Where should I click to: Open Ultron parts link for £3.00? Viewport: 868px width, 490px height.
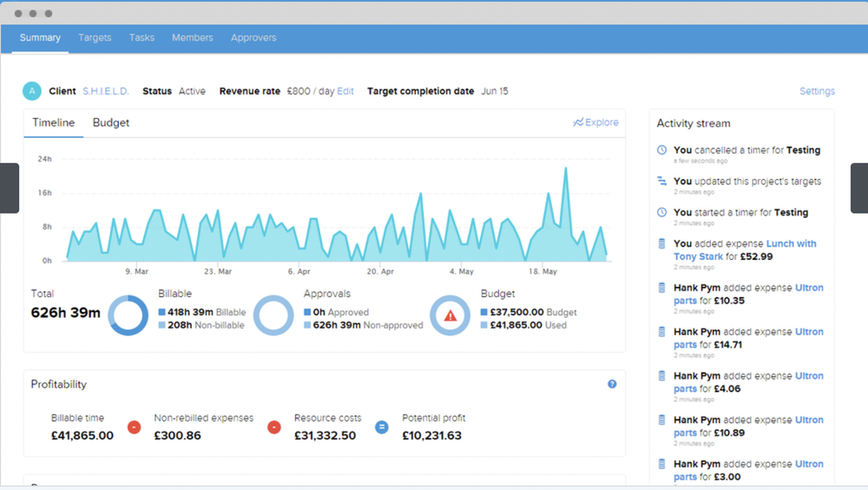[x=748, y=471]
